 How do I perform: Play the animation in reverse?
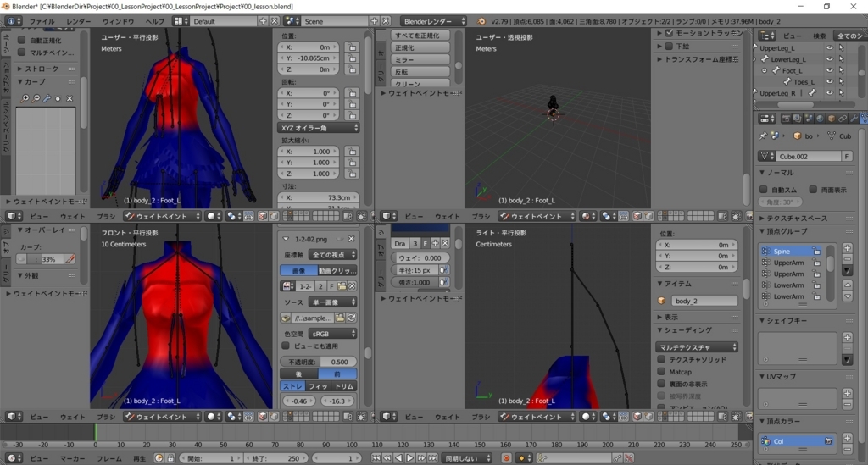tap(398, 458)
